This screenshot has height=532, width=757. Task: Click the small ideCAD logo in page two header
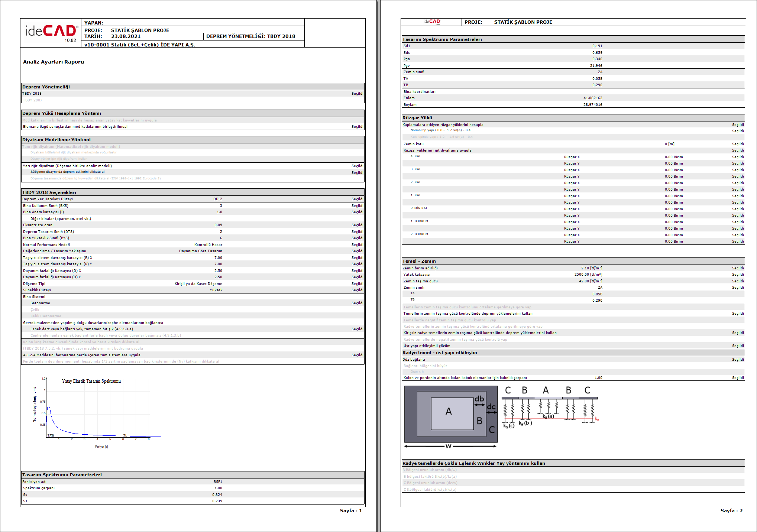click(432, 22)
